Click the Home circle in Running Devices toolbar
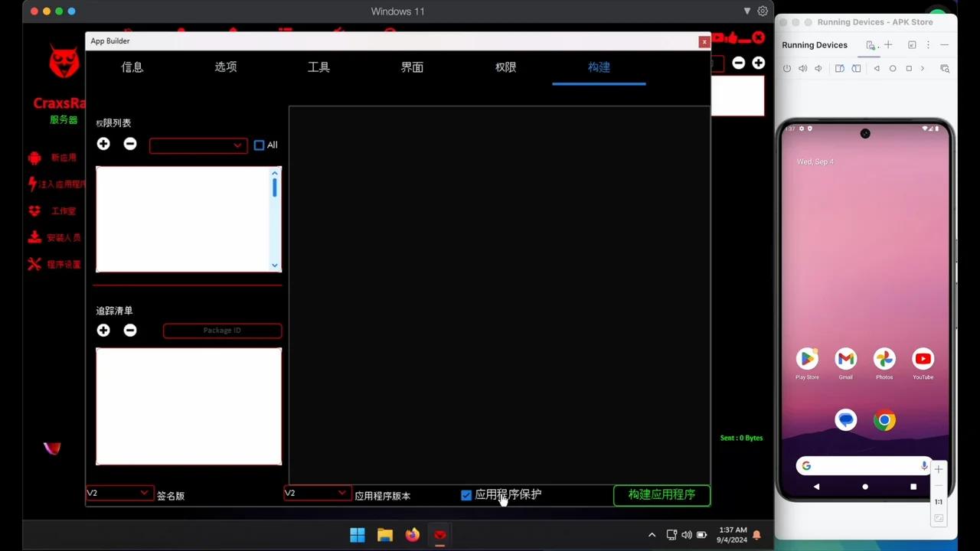Viewport: 980px width, 551px height. (x=893, y=68)
